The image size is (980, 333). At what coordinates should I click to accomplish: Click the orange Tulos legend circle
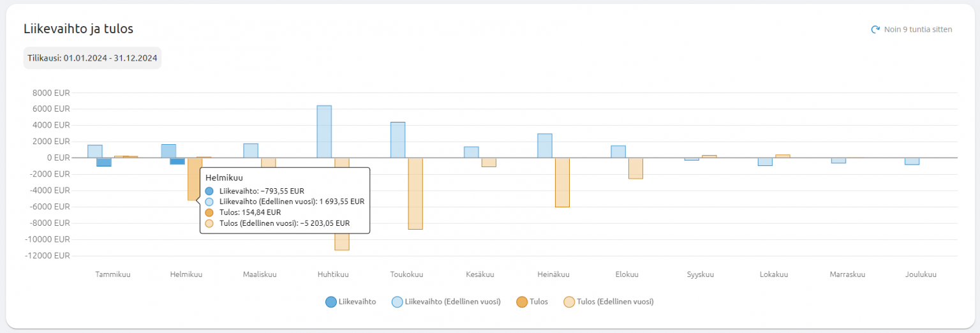521,302
